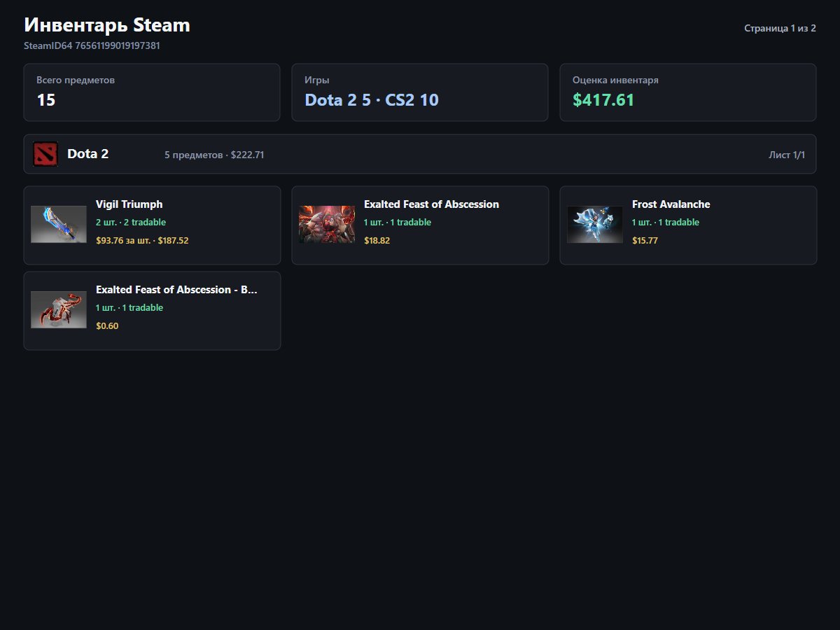Click the truncated Exalted Feast of Abscession - B... title

(176, 290)
